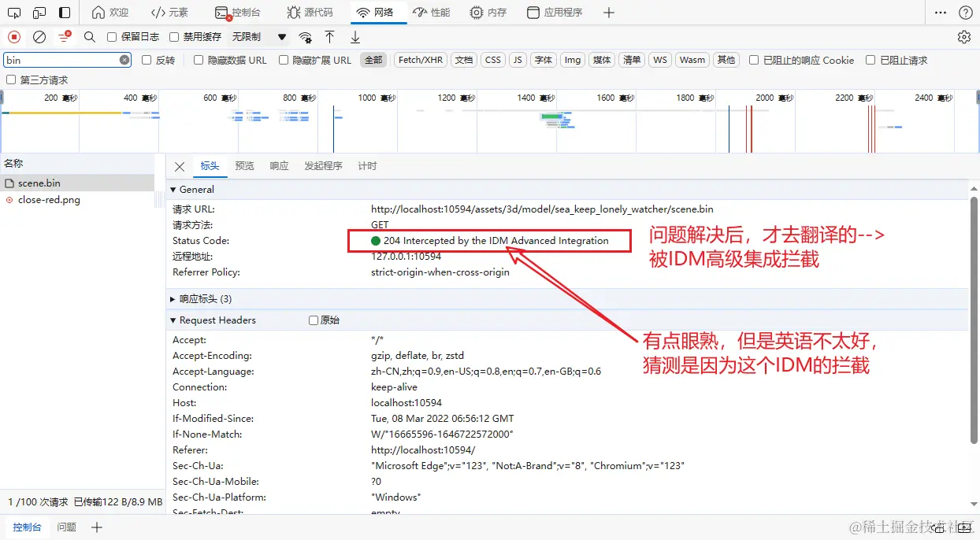This screenshot has height=540, width=980.
Task: Clear the network log
Action: [x=39, y=37]
